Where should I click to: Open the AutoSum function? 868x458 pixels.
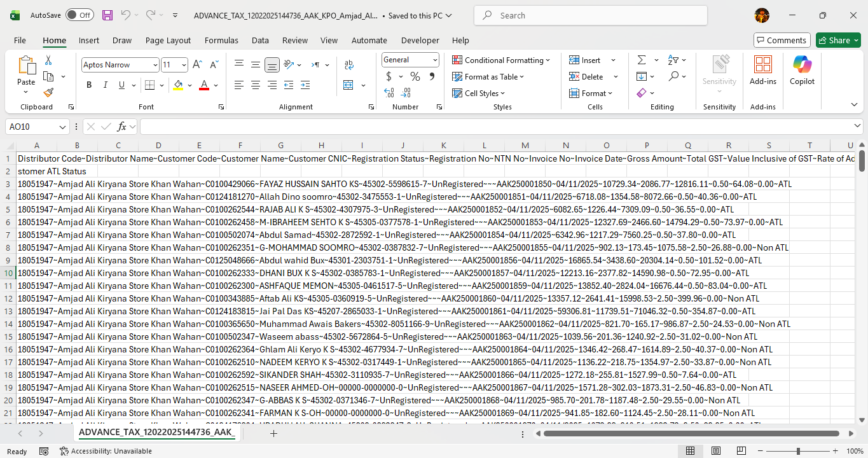pyautogui.click(x=643, y=60)
